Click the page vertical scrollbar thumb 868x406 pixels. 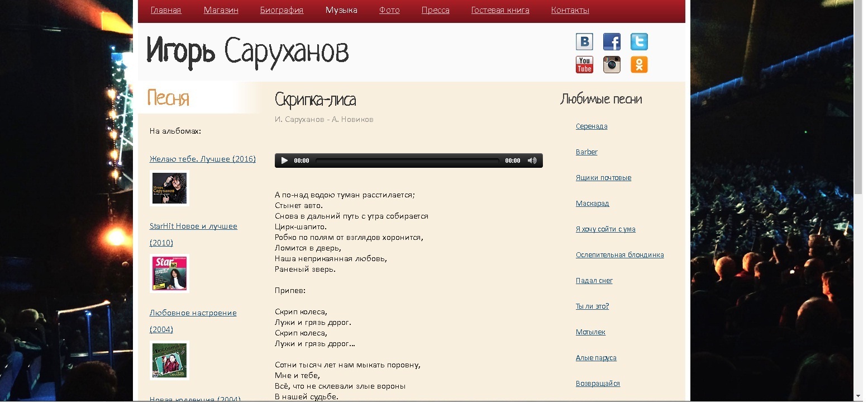tap(858, 98)
